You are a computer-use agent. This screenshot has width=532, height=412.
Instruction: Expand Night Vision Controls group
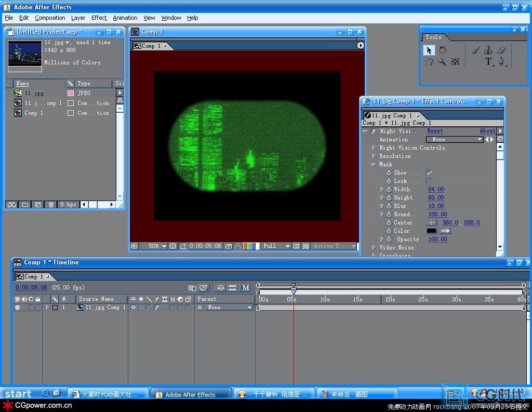374,148
